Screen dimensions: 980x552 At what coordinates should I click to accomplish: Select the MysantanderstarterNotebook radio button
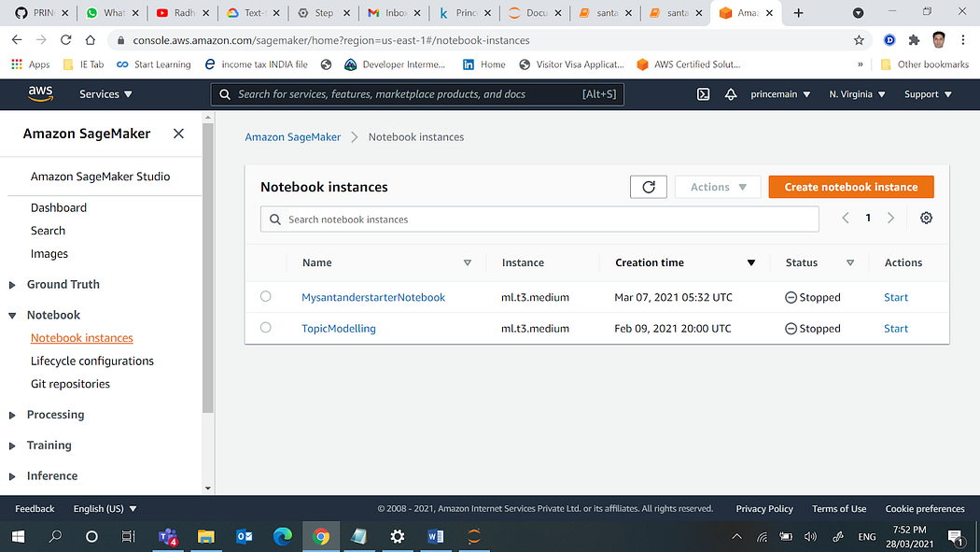click(x=266, y=296)
